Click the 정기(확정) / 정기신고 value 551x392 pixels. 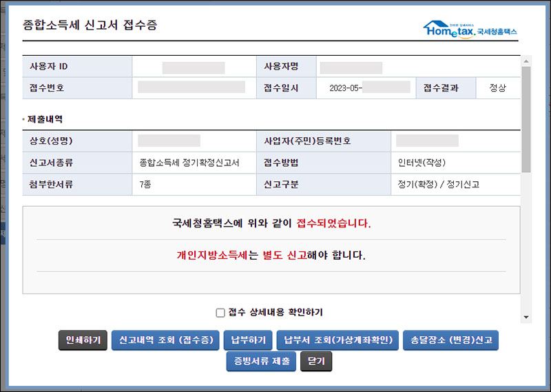click(439, 185)
